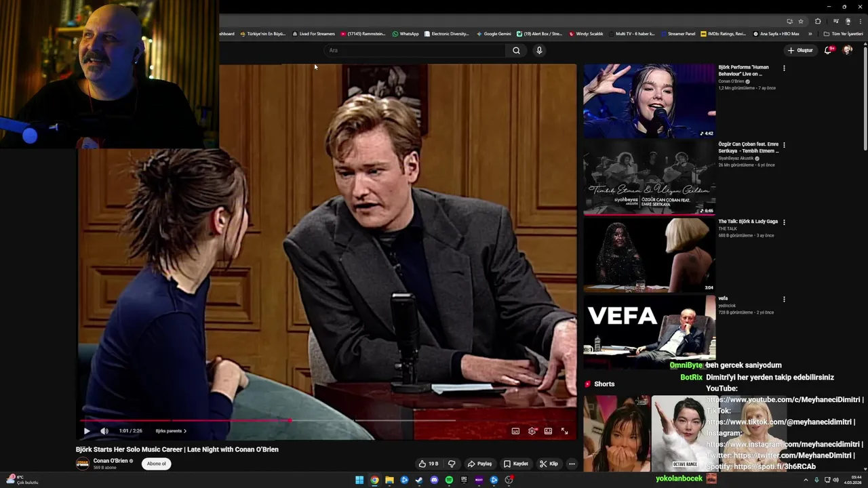Click the YouTube search field Ara

(x=415, y=50)
